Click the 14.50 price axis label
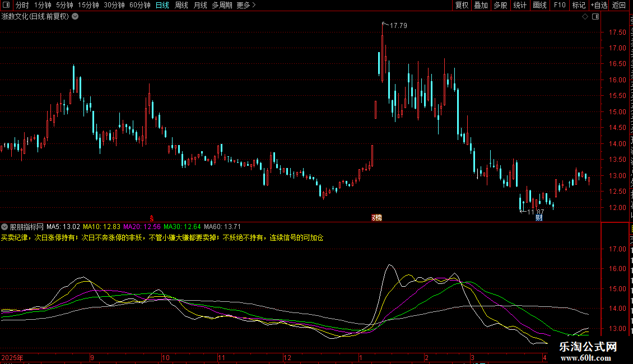The height and width of the screenshot is (364, 633). [x=617, y=128]
